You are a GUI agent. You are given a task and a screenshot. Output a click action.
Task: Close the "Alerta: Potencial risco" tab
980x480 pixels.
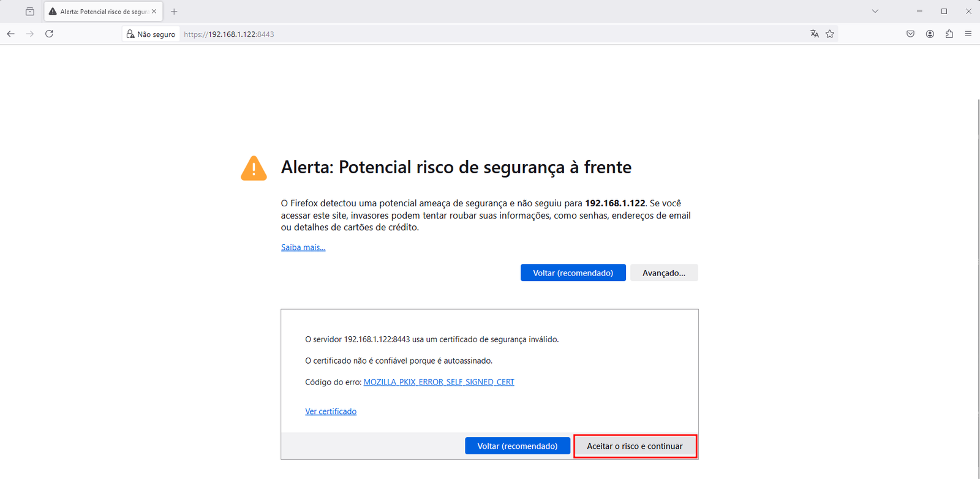click(x=154, y=12)
